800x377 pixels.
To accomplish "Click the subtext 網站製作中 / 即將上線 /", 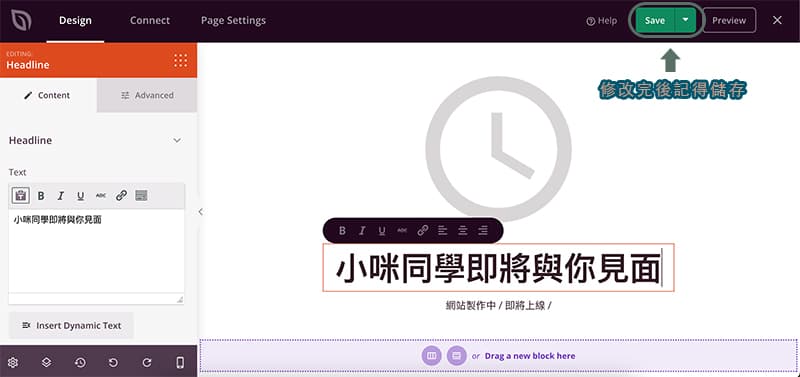I will (x=498, y=306).
